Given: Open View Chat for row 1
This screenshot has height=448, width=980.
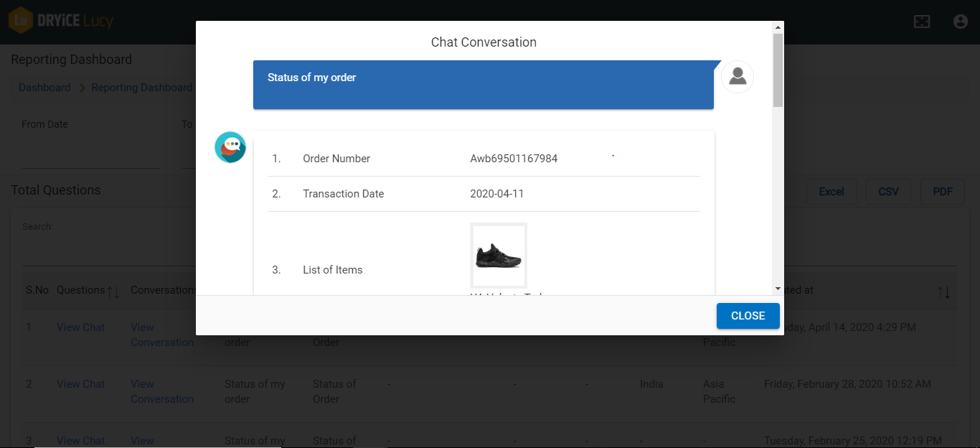Looking at the screenshot, I should click(x=81, y=327).
